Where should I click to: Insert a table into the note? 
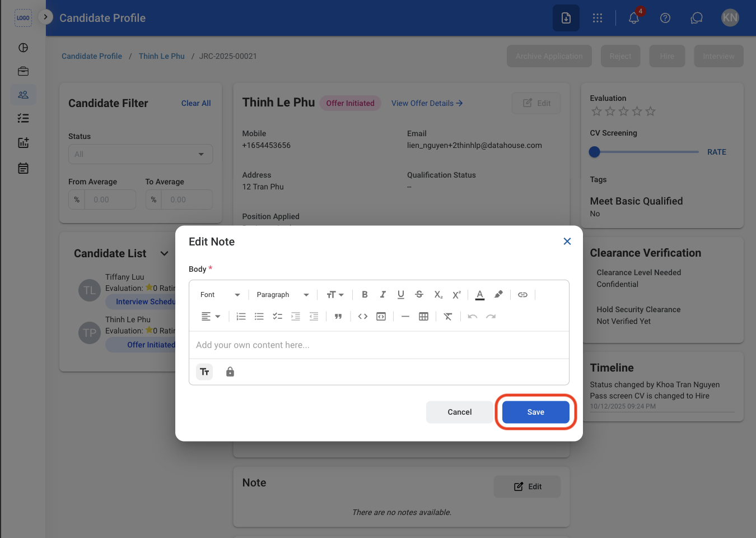point(424,317)
